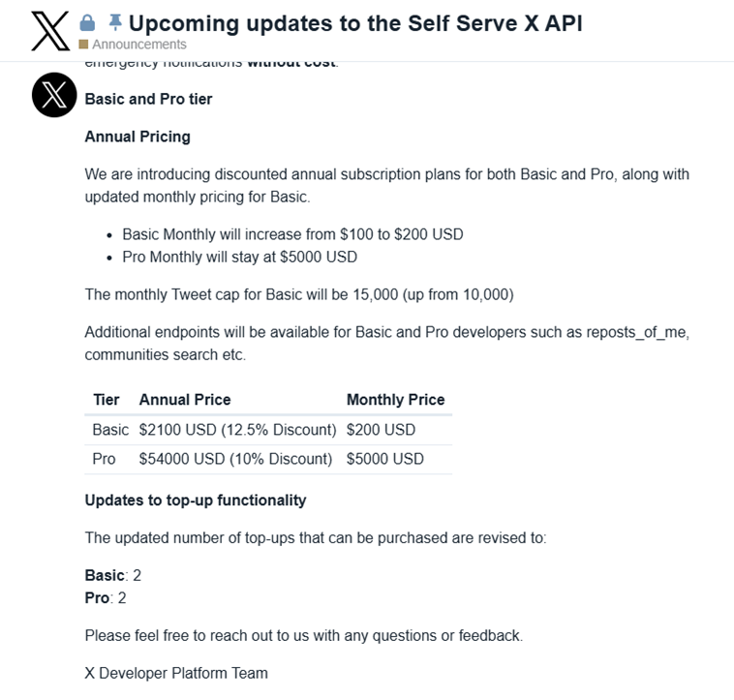Click the 'Basic and Pro tier' heading
The width and height of the screenshot is (734, 700).
click(x=148, y=99)
